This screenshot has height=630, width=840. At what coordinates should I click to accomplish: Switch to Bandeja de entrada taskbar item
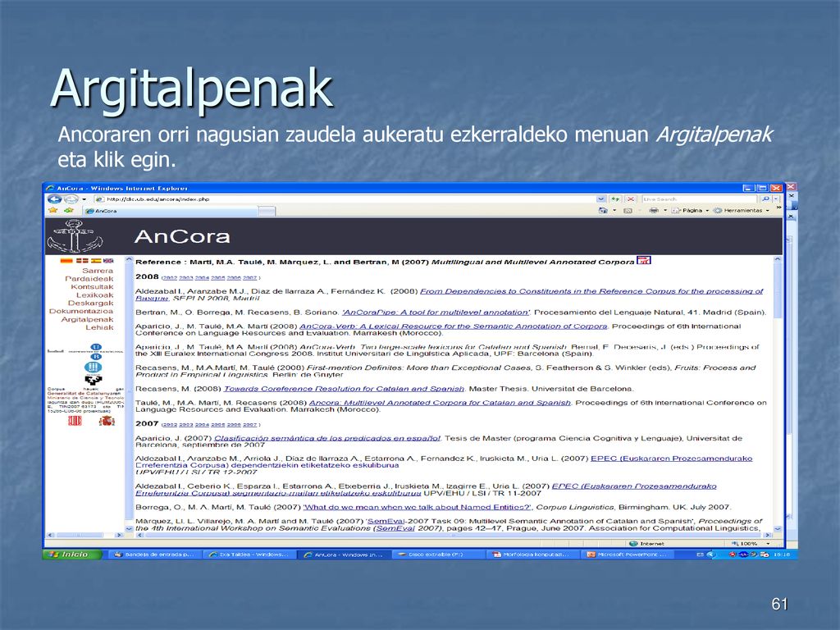155,555
